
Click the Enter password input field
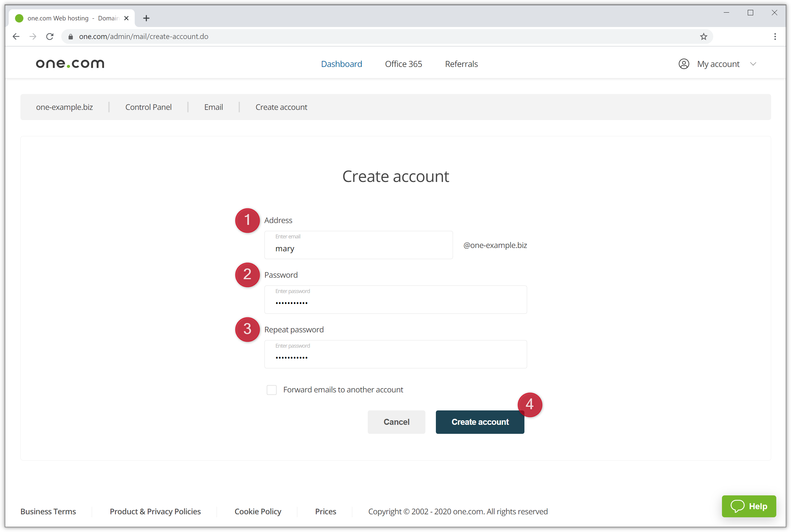pos(396,299)
